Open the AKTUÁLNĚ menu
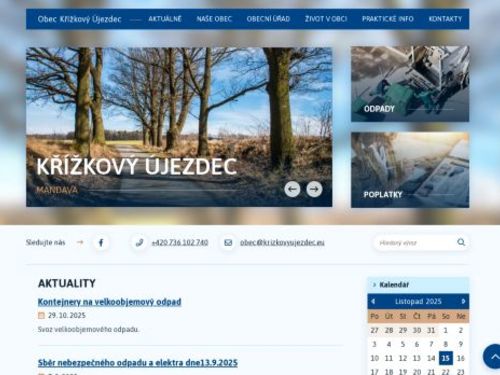Viewport: 500px width, 375px height. click(x=165, y=19)
